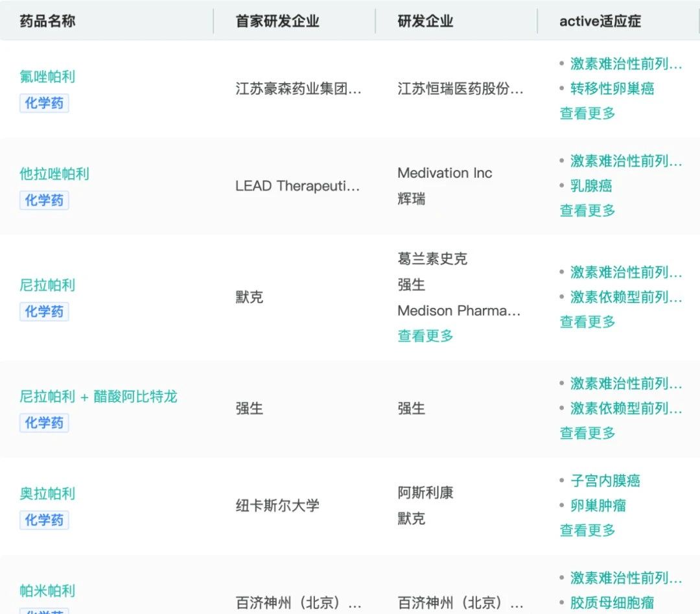Expand 查看更多 companies in 尼拉帕利 row
Screen dimensions: 700x614
click(x=425, y=336)
